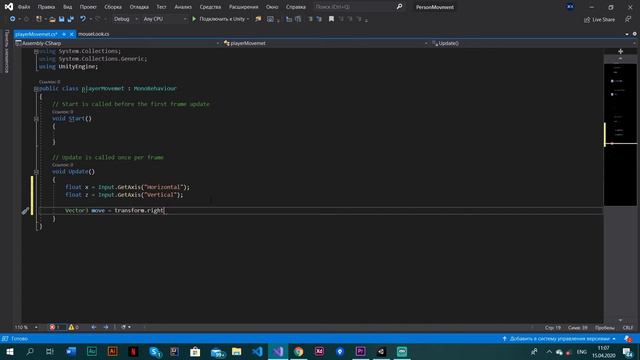
Task: Expand the Attach to Unity dropdown arrow
Action: [248, 19]
